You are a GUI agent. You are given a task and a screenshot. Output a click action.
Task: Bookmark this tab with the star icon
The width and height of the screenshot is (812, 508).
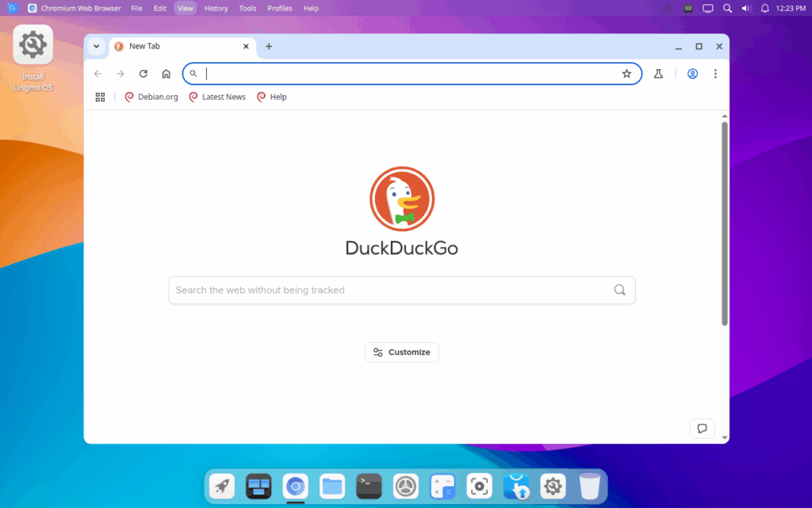pyautogui.click(x=626, y=74)
